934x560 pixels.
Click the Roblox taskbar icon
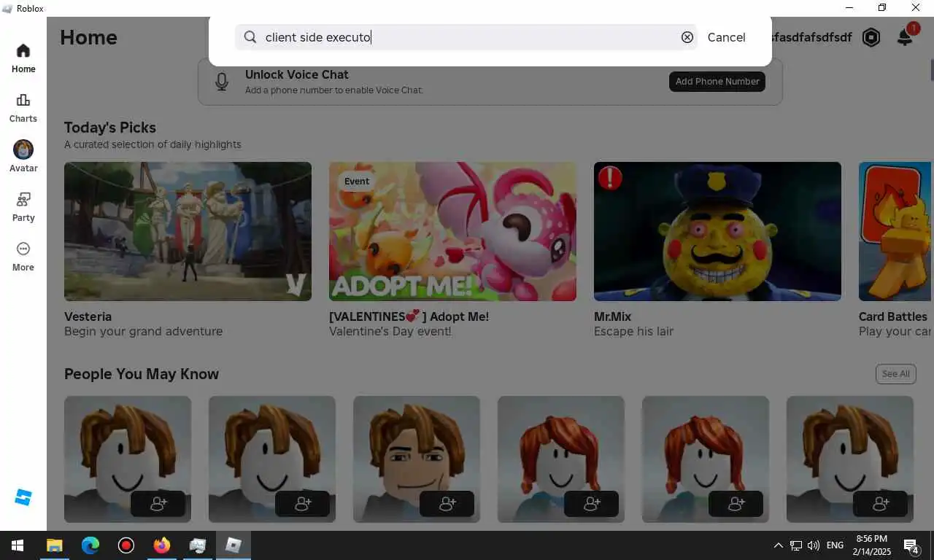tap(233, 545)
